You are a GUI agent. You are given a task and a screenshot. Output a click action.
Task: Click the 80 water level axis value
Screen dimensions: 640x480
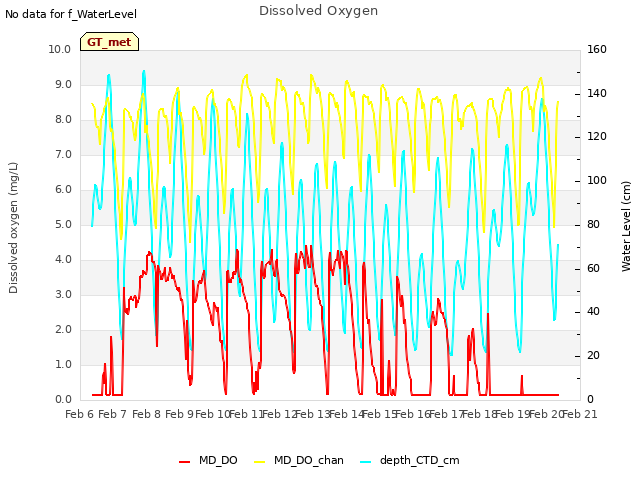coord(593,224)
